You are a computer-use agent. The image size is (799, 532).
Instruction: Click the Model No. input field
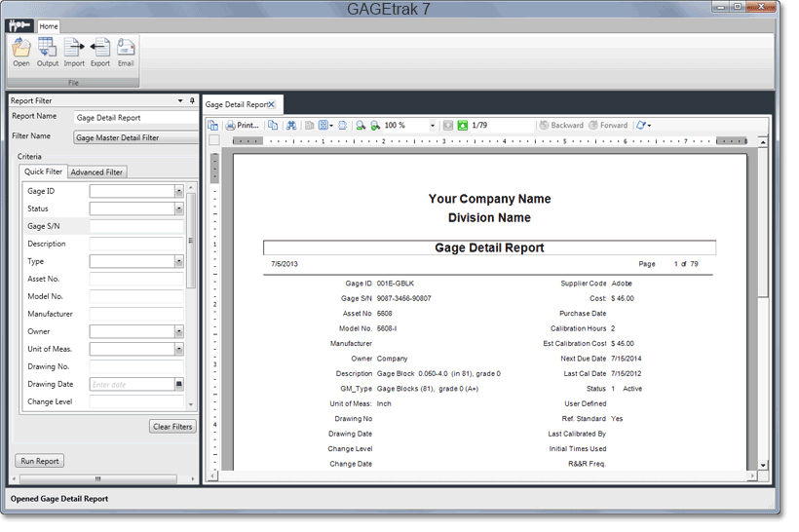[x=136, y=296]
